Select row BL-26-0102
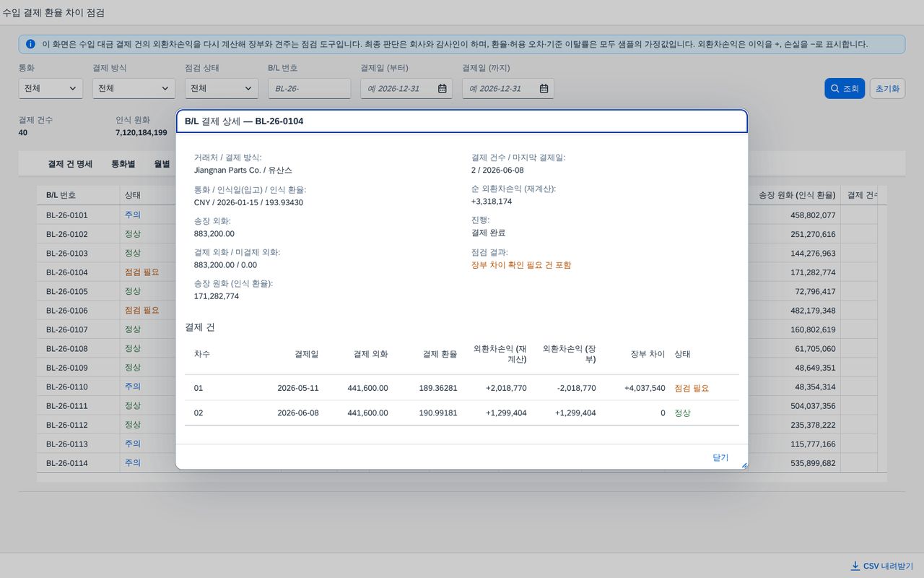 click(x=457, y=234)
